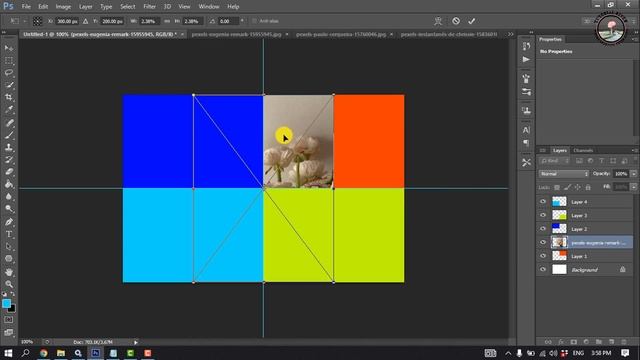Select the Path Selection tool
The width and height of the screenshot is (640, 360).
9,247
